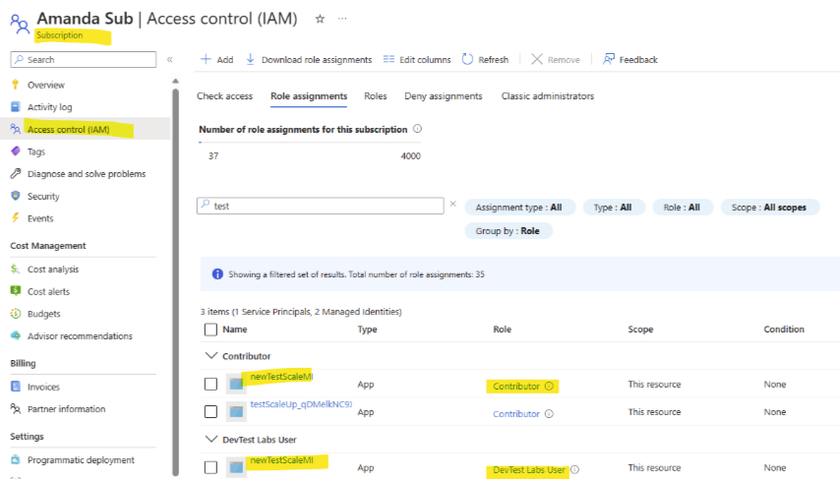Click the Refresh button
Screen dimensions: 840x479
click(485, 59)
